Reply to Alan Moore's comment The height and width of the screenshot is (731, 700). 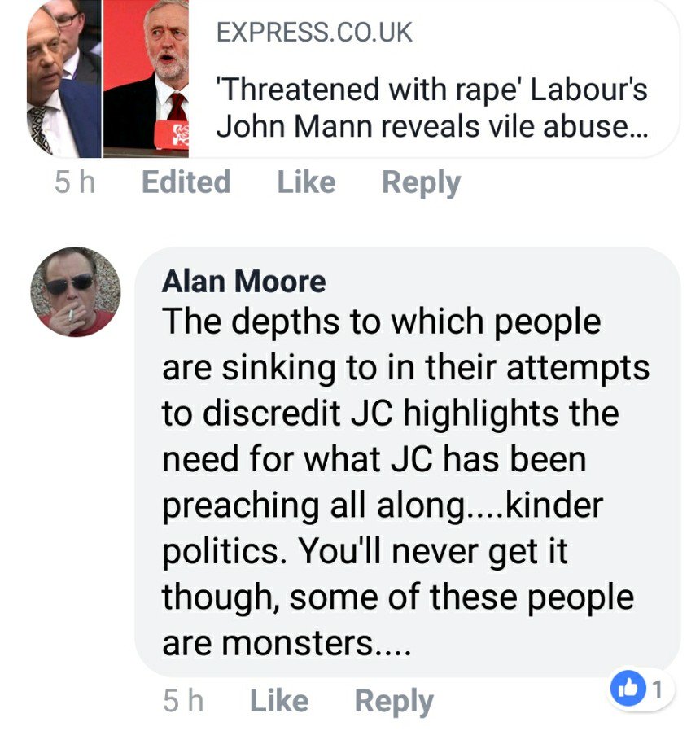[x=394, y=702]
